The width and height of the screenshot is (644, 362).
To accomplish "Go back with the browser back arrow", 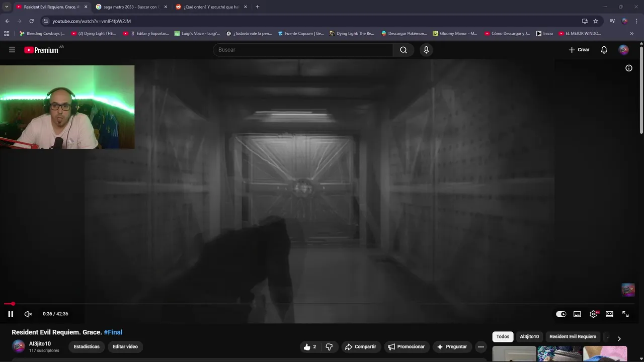I will pyautogui.click(x=7, y=21).
